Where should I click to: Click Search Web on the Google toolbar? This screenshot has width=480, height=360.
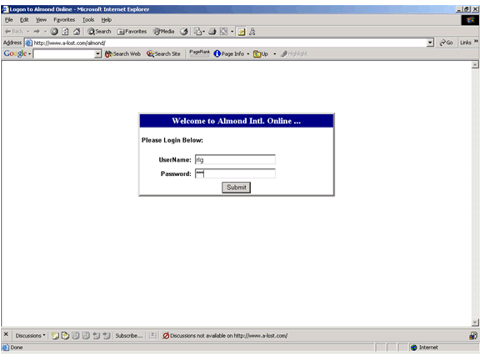pos(123,54)
